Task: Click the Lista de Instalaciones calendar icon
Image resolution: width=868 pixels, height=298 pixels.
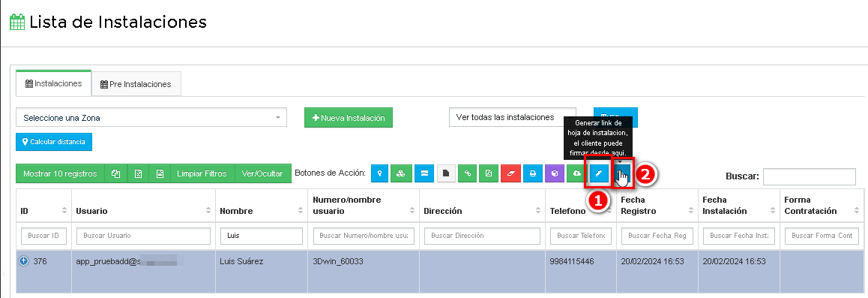Action: 17,23
